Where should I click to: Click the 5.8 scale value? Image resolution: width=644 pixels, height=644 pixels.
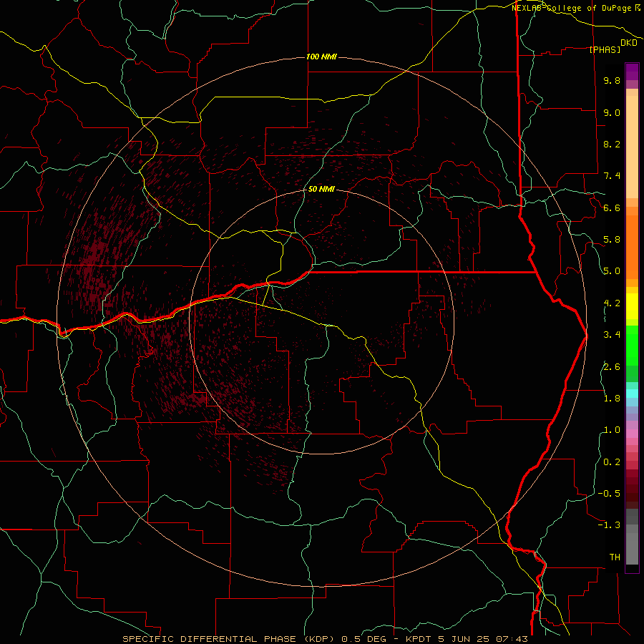(612, 240)
